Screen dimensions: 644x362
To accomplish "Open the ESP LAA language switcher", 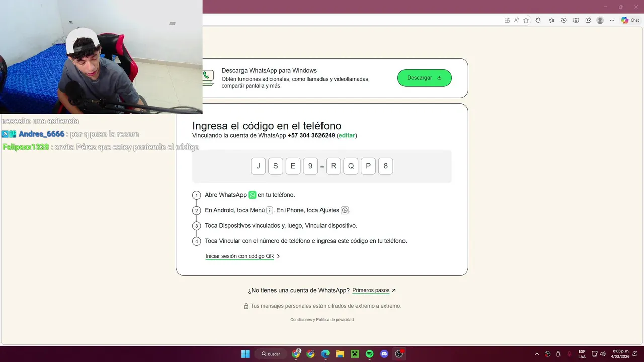I will (582, 354).
